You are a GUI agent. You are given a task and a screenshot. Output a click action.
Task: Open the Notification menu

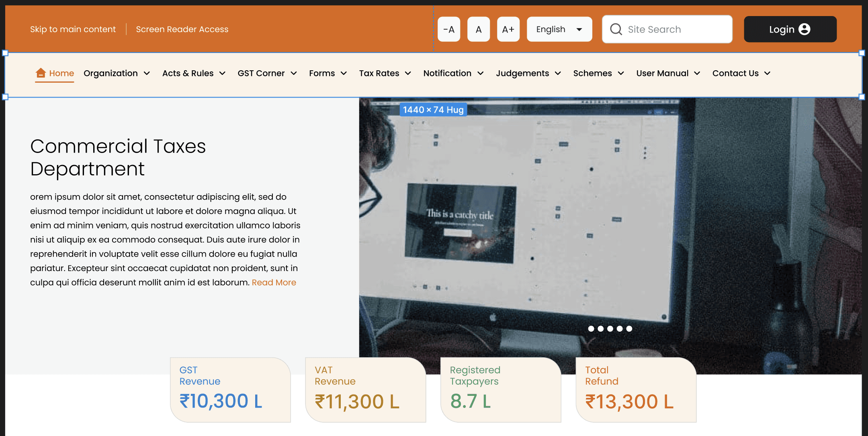tap(453, 73)
